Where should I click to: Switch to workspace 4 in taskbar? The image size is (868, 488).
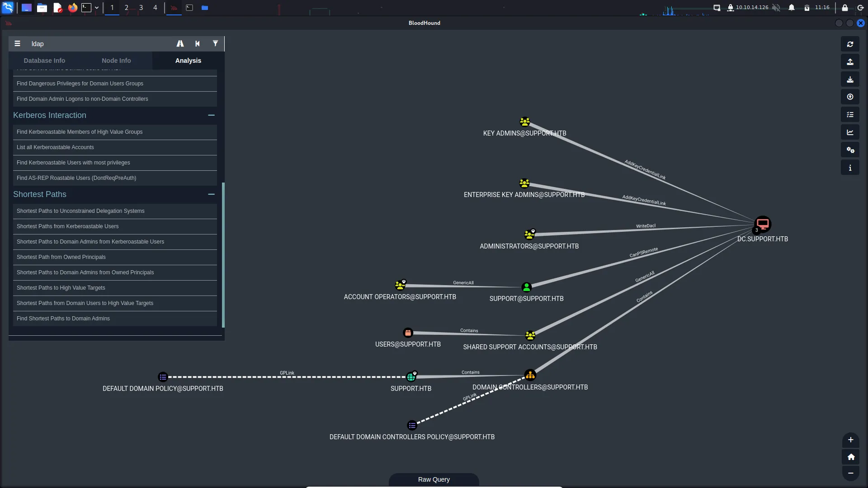point(155,8)
